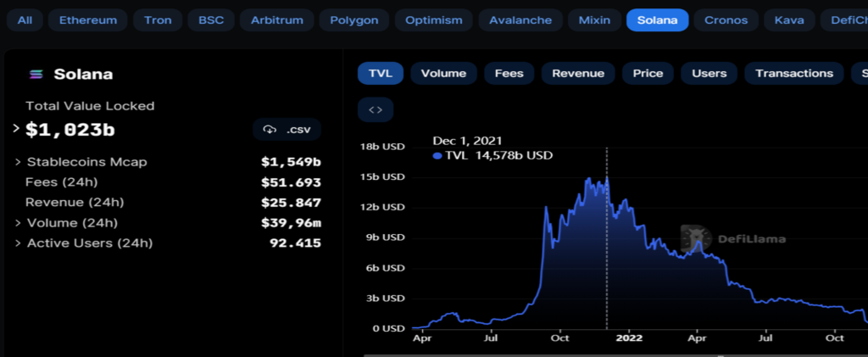Switch to the Kava chain
The height and width of the screenshot is (357, 868).
(x=789, y=20)
